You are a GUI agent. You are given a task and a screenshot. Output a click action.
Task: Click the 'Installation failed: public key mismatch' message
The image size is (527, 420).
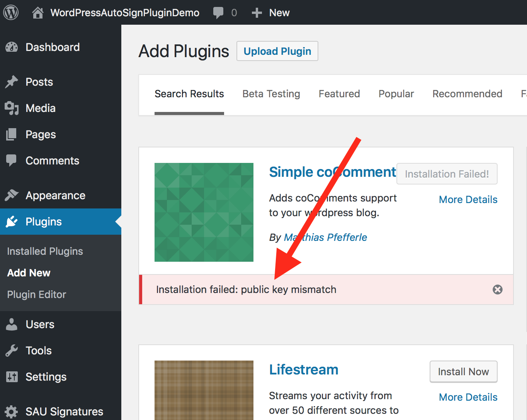[246, 290]
